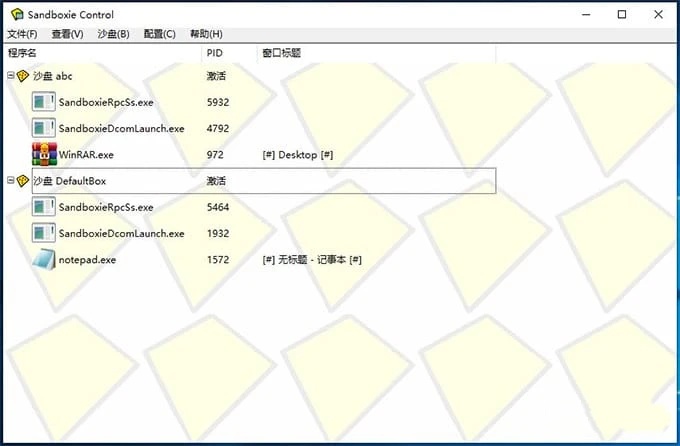Image resolution: width=680 pixels, height=446 pixels.
Task: Click the SandboxieRpcSs.exe icon with PID 5932
Action: (x=44, y=102)
